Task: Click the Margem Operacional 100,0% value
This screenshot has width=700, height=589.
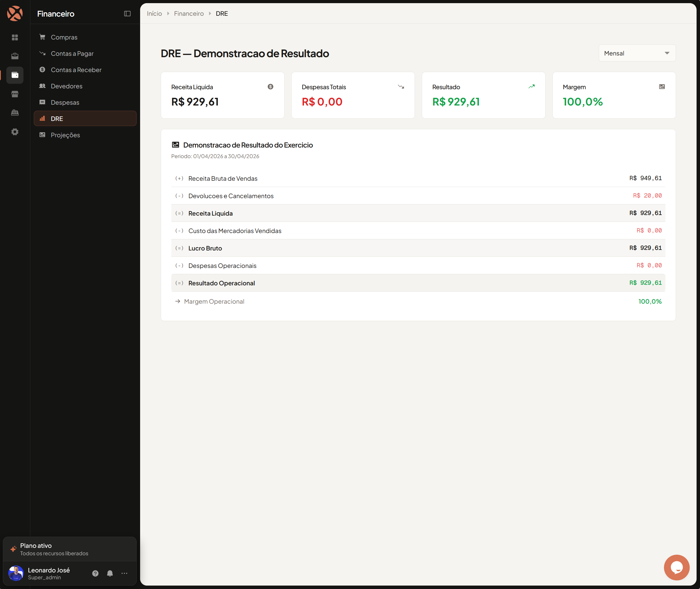Action: tap(650, 301)
